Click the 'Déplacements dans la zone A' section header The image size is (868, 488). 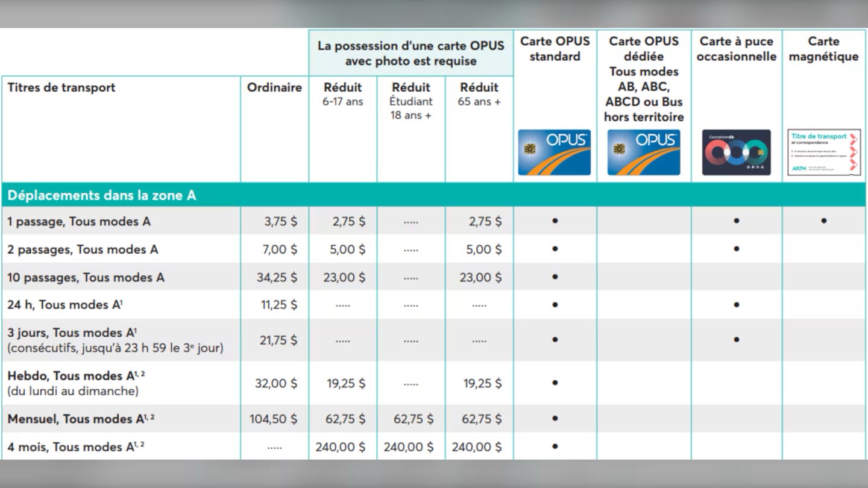click(x=102, y=196)
